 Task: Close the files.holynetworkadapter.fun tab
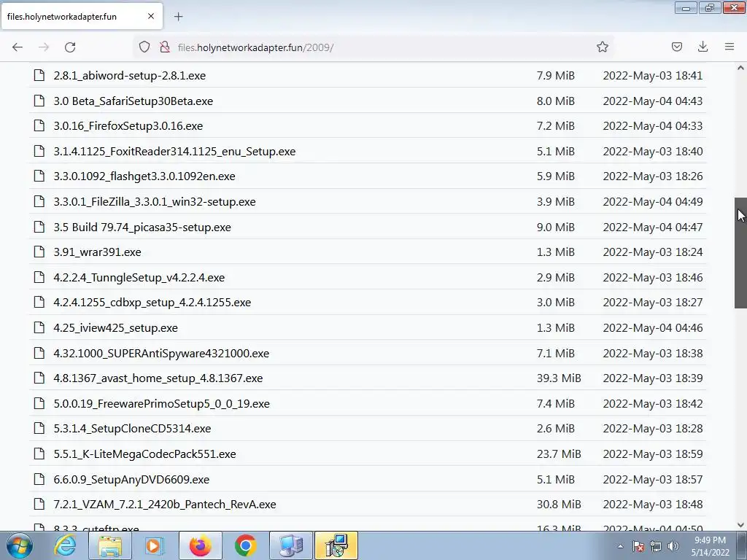[x=150, y=16]
